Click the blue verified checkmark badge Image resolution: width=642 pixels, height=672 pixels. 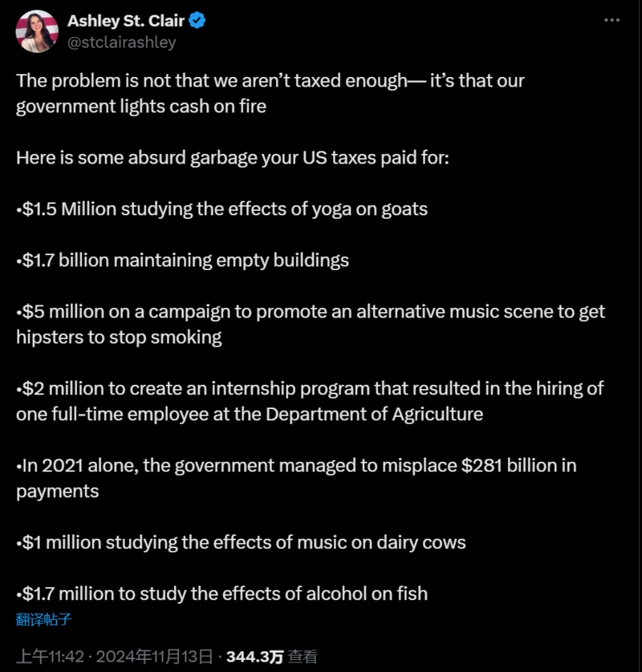(x=197, y=20)
